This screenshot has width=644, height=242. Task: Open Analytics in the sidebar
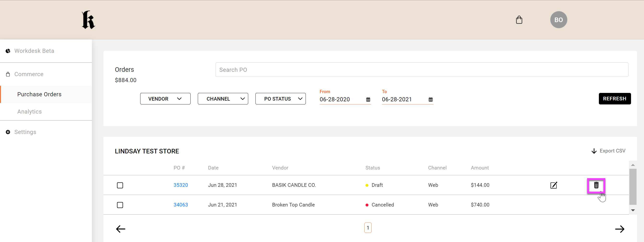(30, 111)
